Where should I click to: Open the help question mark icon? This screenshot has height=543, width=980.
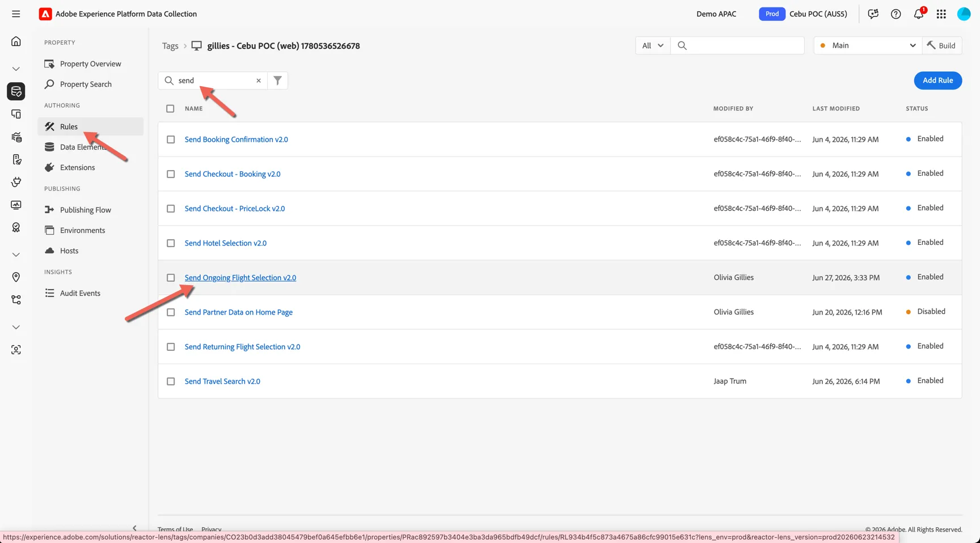[895, 14]
